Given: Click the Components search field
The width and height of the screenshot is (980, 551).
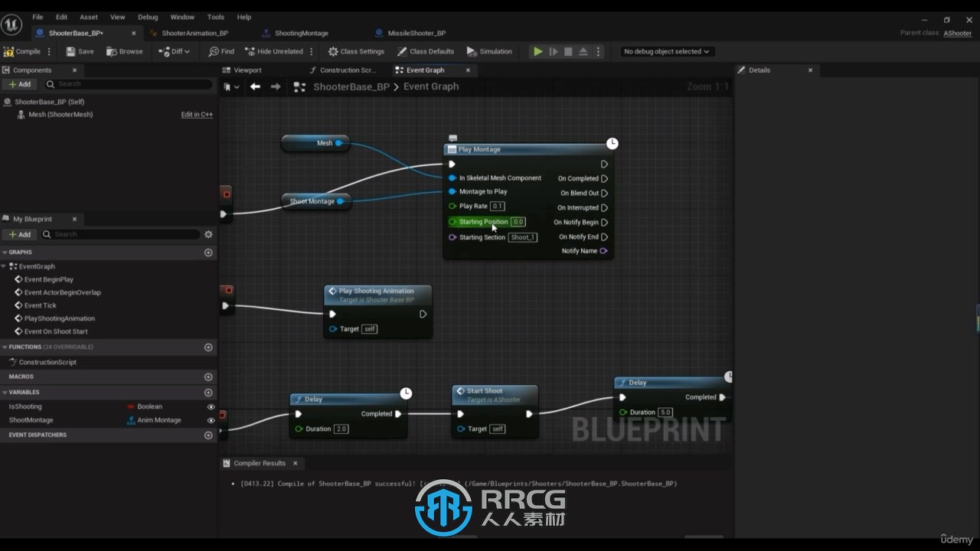Looking at the screenshot, I should click(127, 84).
